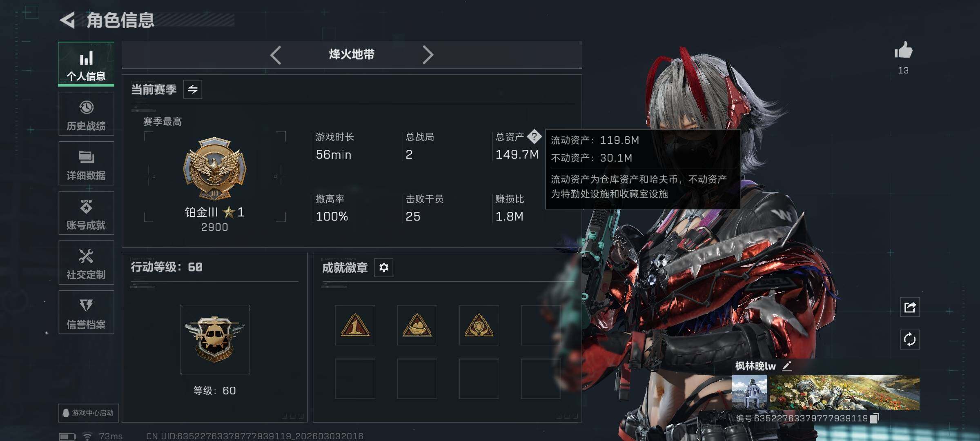Open 成就徽章 gear settings
This screenshot has width=980, height=441.
(x=384, y=267)
